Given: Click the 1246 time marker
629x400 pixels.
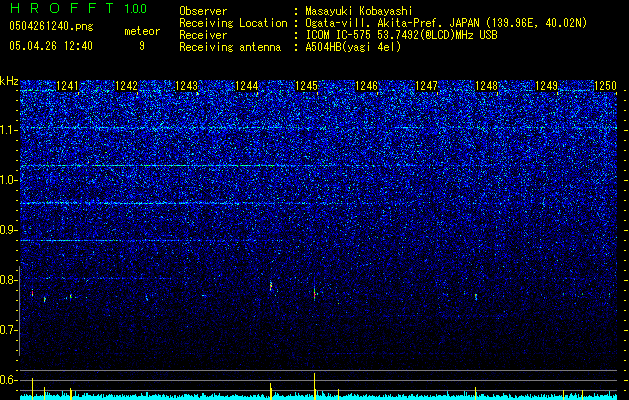Looking at the screenshot, I should pyautogui.click(x=367, y=85).
